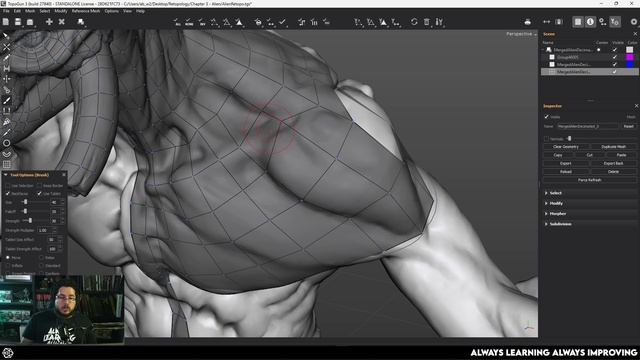Toggle the Visible checkbox in Inspector
The image size is (640, 360).
click(547, 117)
